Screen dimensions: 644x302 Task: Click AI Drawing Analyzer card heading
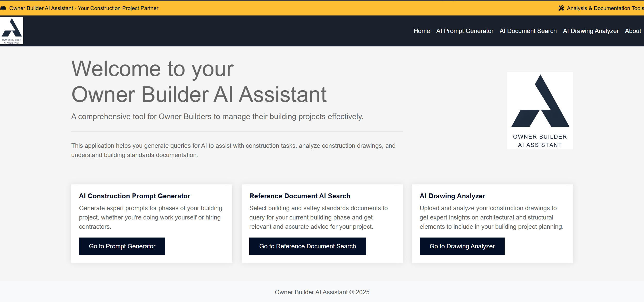452,196
